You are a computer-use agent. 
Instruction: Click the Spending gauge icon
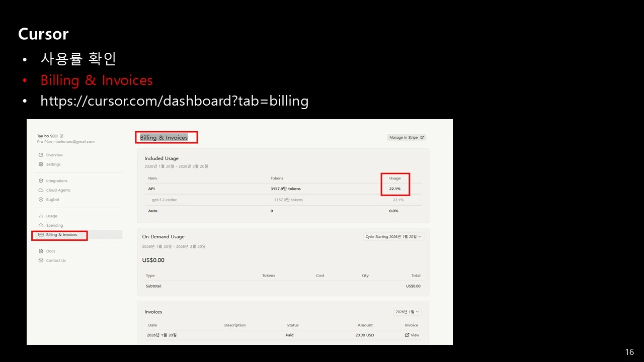(41, 225)
